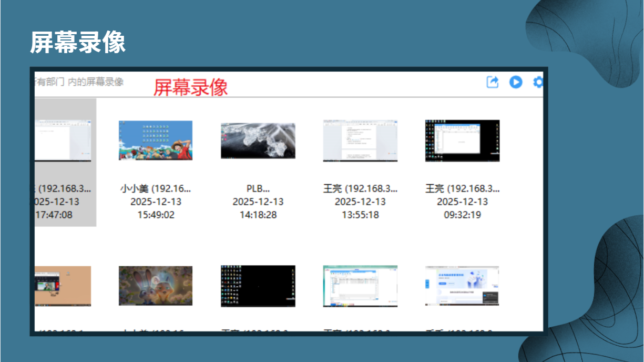Click header text '内的屏幕录像'
The width and height of the screenshot is (644, 362).
(96, 82)
